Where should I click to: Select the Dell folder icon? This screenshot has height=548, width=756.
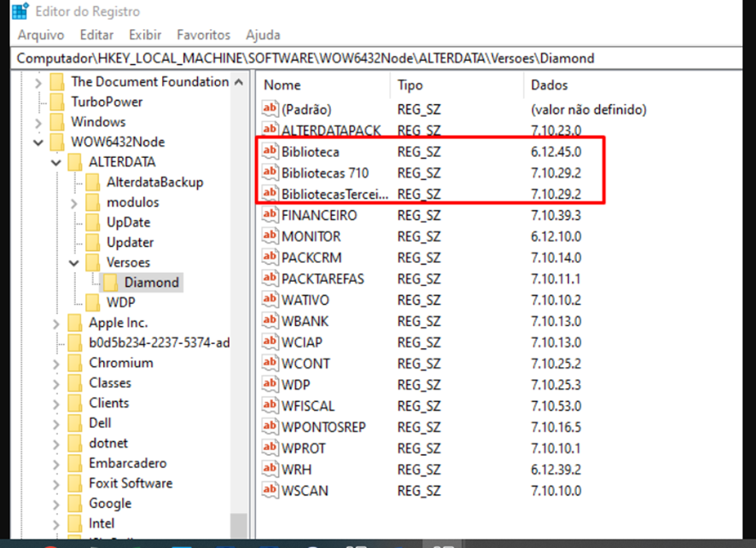[75, 423]
